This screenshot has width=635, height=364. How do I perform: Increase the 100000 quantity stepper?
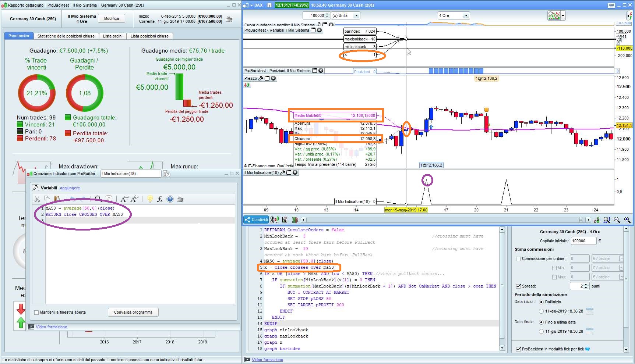click(327, 14)
